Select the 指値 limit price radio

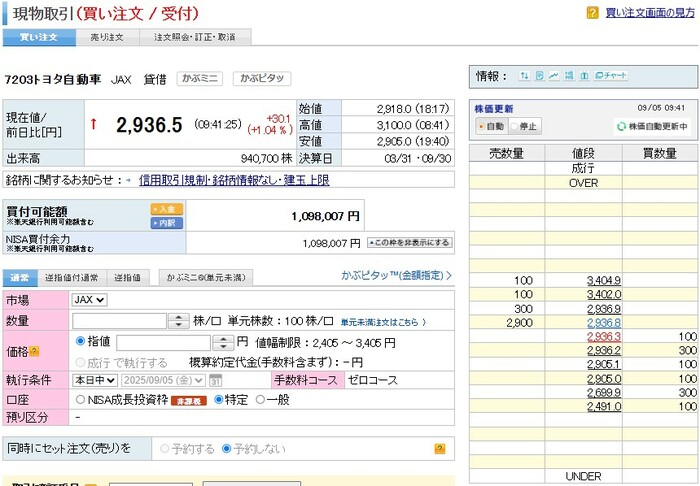point(80,341)
